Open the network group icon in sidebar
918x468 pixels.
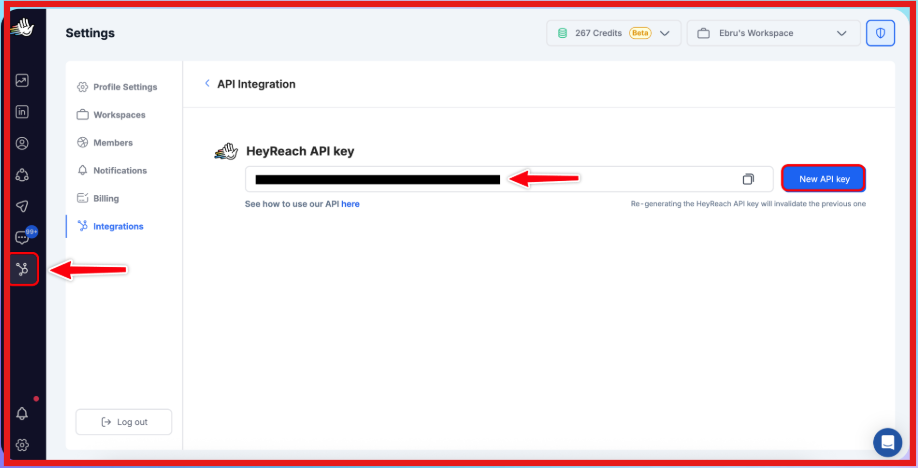click(x=22, y=175)
